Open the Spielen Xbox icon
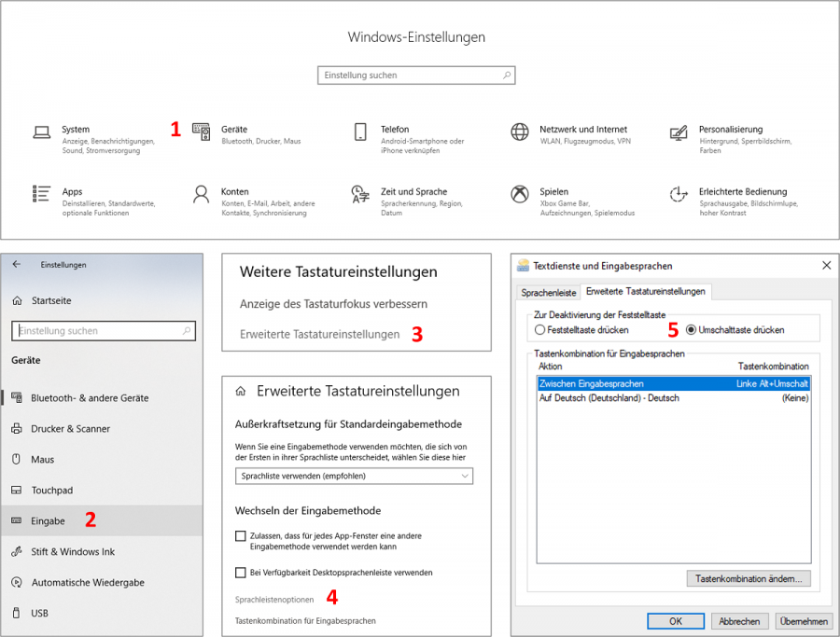 519,194
